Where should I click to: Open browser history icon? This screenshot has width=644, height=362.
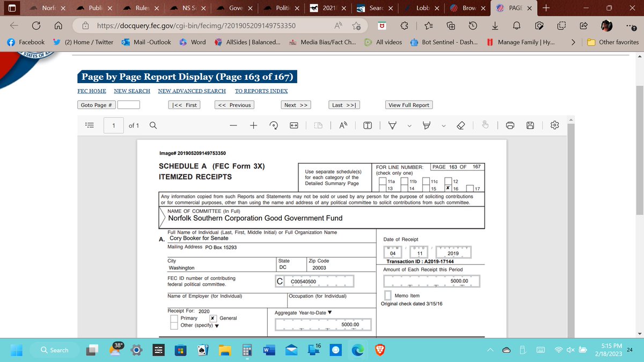(473, 26)
